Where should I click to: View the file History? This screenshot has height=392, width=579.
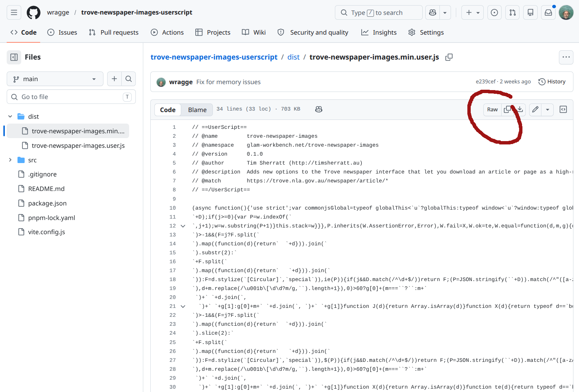coord(552,82)
